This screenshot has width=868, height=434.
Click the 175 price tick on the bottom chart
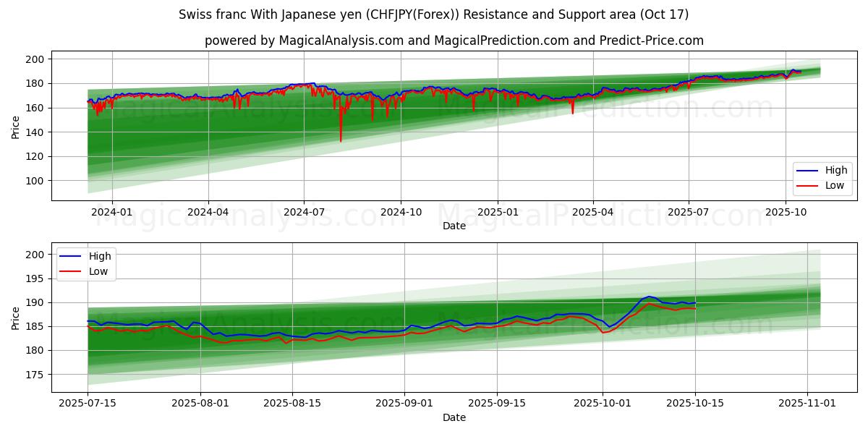(x=35, y=375)
